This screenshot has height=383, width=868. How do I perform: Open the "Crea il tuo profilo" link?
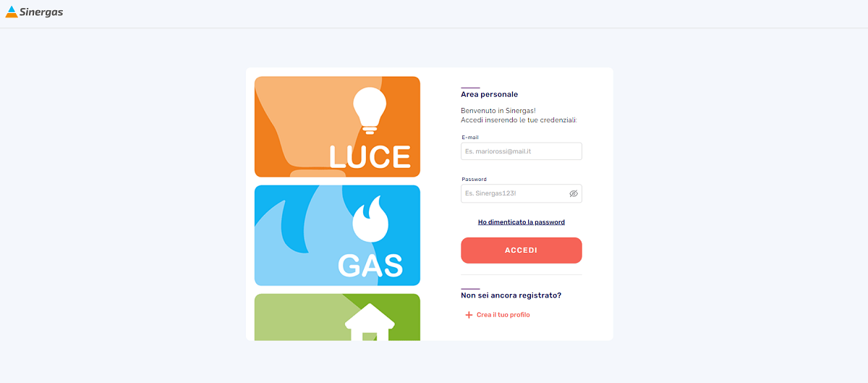click(x=503, y=315)
